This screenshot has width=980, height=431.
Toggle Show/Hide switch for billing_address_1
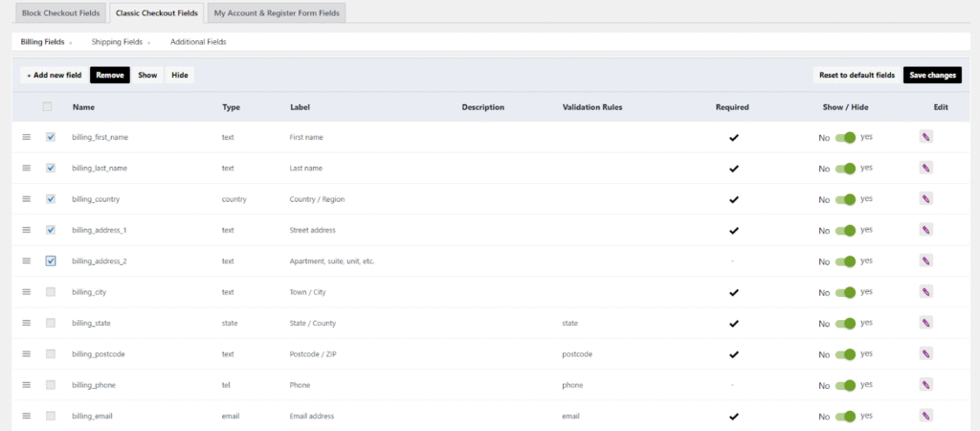tap(844, 231)
